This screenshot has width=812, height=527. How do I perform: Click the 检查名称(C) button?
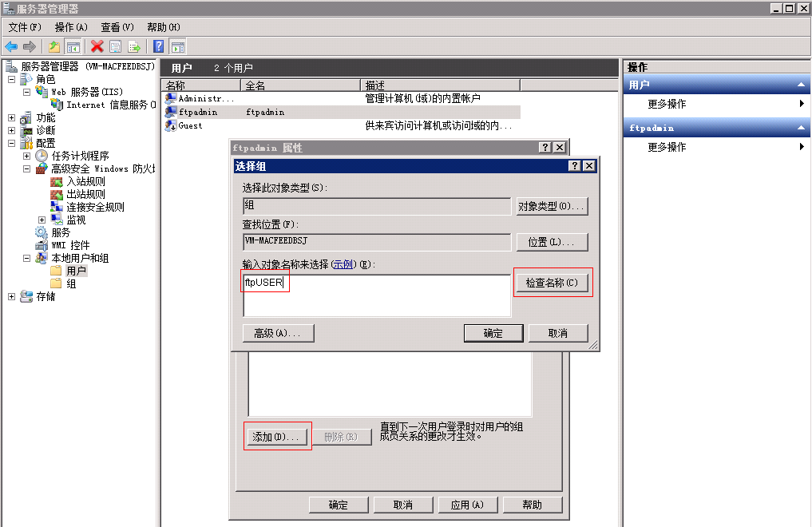point(552,283)
